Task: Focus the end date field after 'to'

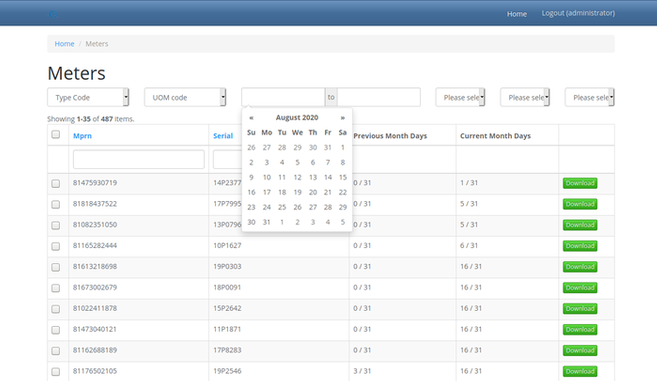Action: point(379,97)
